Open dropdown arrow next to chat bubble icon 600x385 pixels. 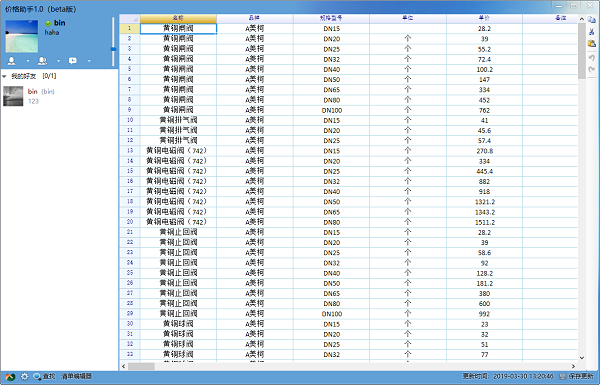click(89, 61)
